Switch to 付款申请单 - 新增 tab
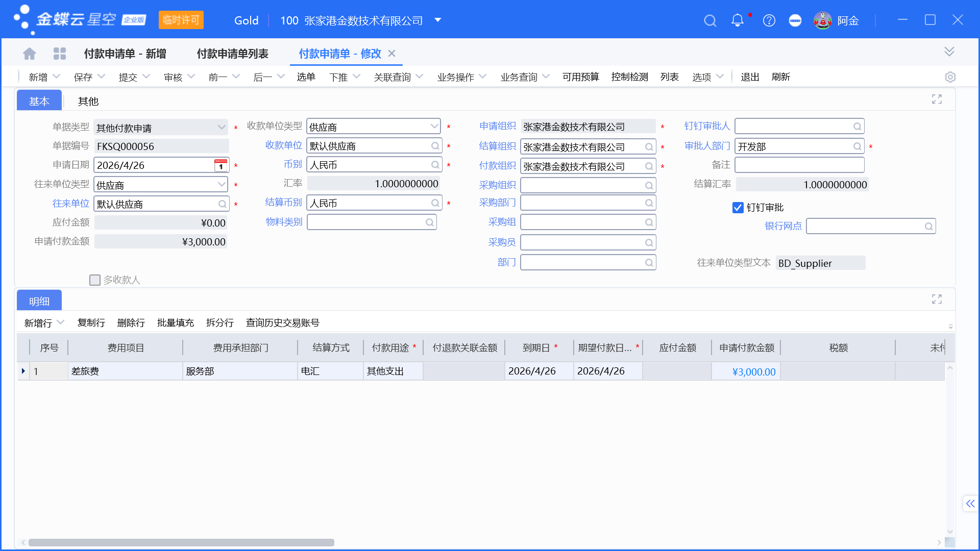 [x=125, y=54]
